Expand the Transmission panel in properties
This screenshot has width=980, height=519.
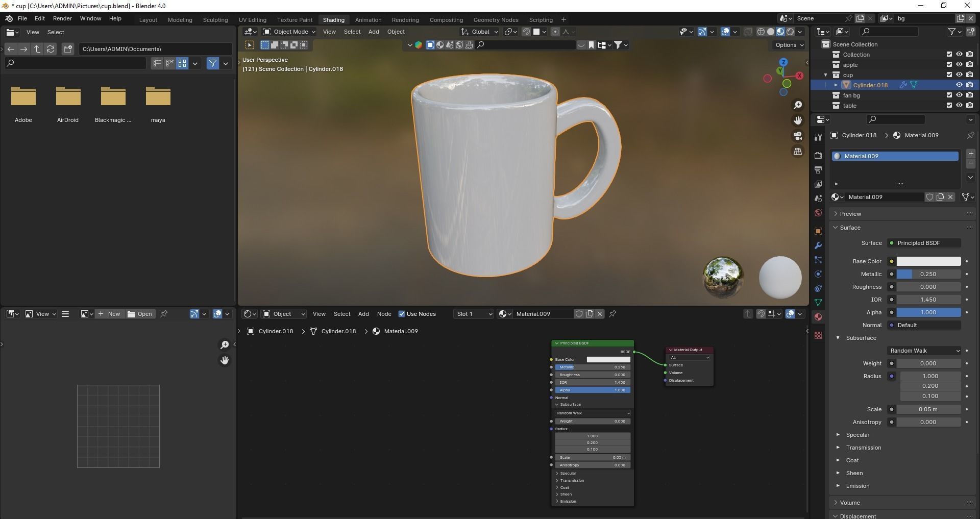point(863,448)
